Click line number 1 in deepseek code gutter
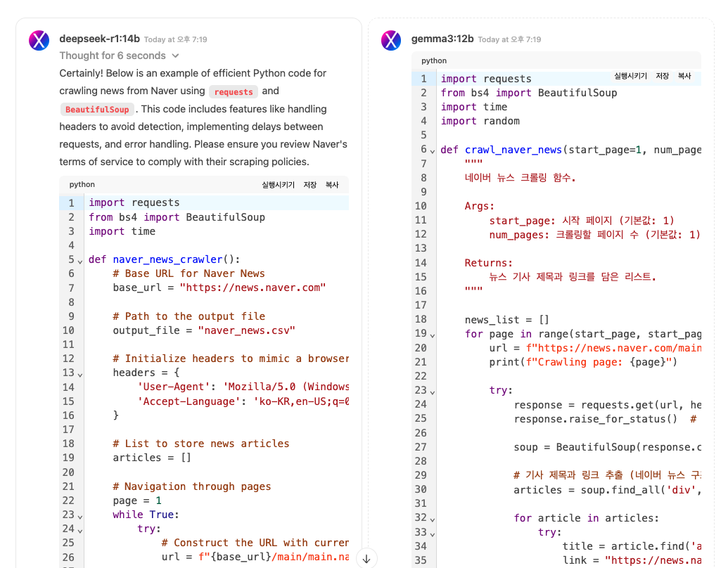Viewport: 728px width, 568px height. coord(72,202)
